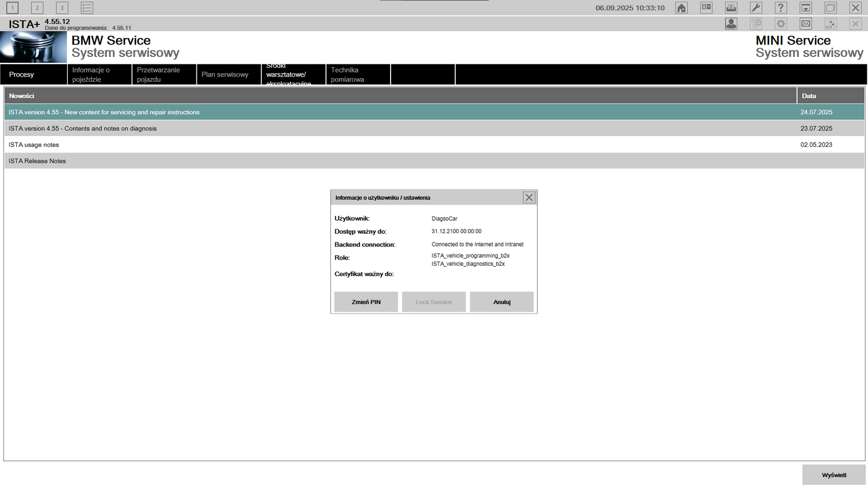Click the session overview icon beside home
868x488 pixels.
pos(706,8)
